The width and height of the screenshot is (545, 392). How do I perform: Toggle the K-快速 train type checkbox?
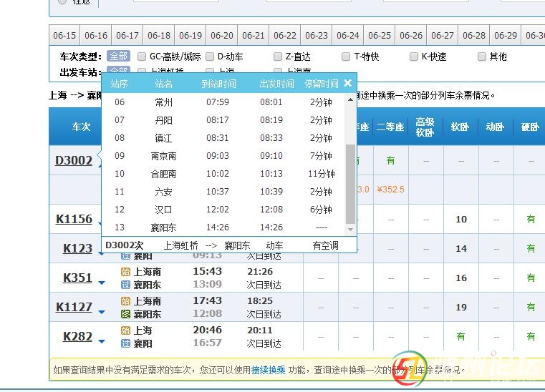[x=414, y=57]
